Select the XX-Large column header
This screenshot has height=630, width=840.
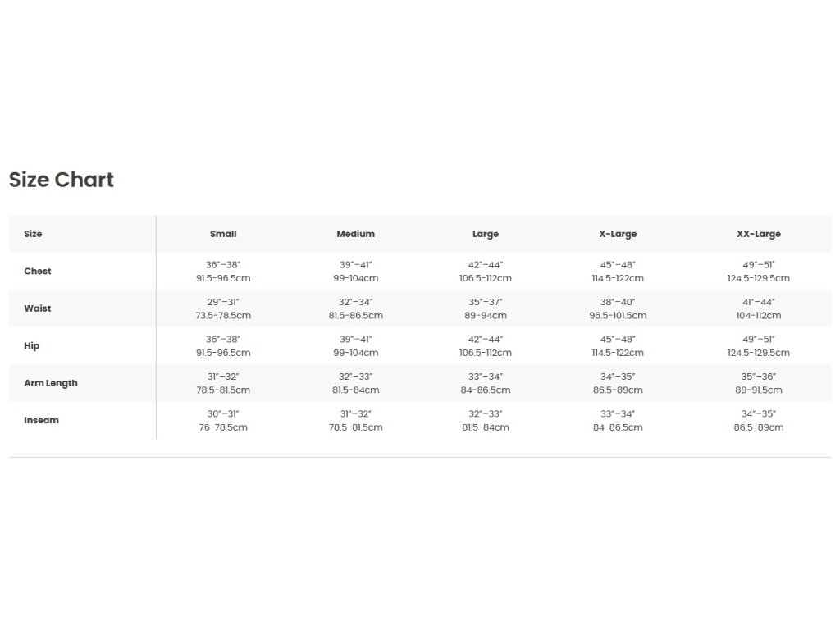coord(759,234)
